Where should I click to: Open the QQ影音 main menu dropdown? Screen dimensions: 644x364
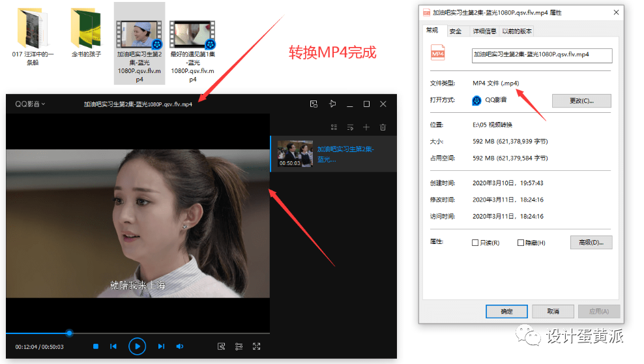click(30, 104)
